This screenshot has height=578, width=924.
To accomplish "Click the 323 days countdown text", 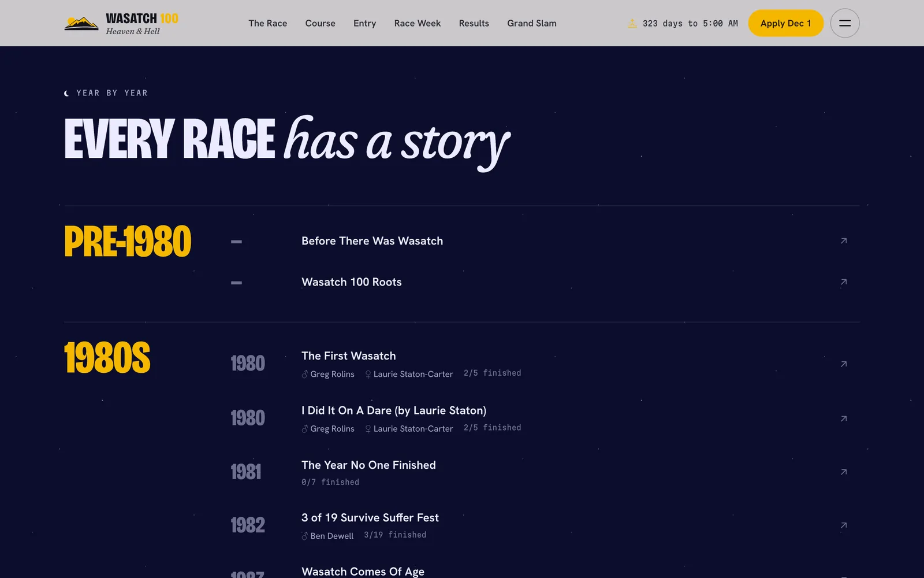I will tap(690, 24).
